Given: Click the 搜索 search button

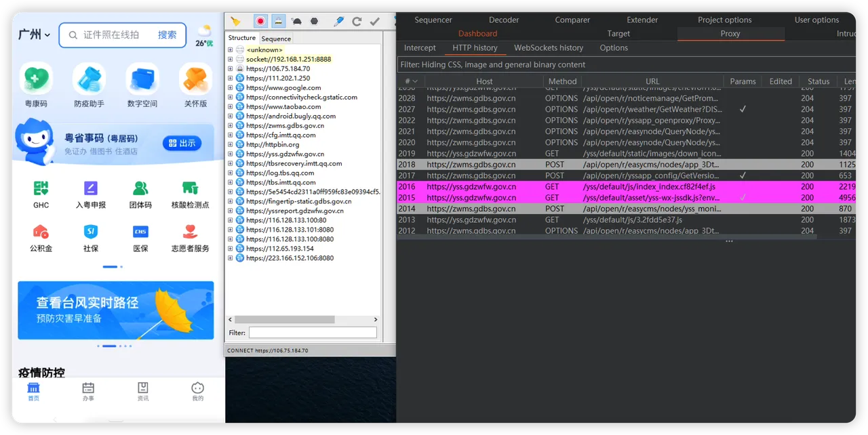Looking at the screenshot, I should pos(167,35).
